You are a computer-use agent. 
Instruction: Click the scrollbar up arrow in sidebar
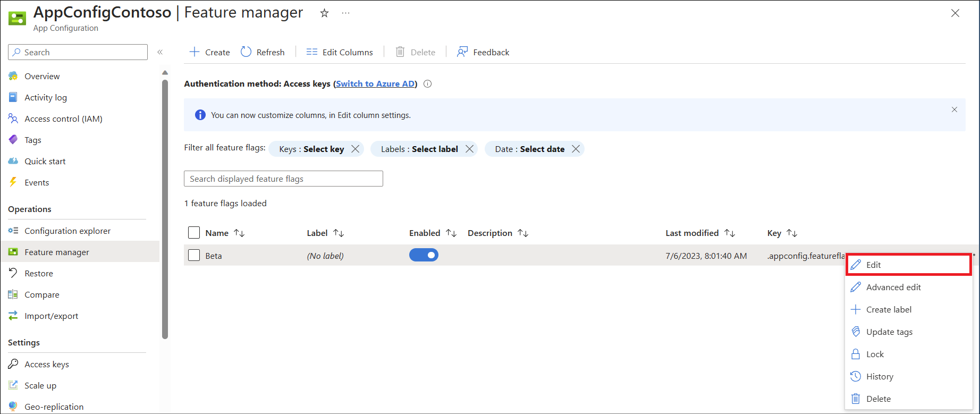pos(165,72)
